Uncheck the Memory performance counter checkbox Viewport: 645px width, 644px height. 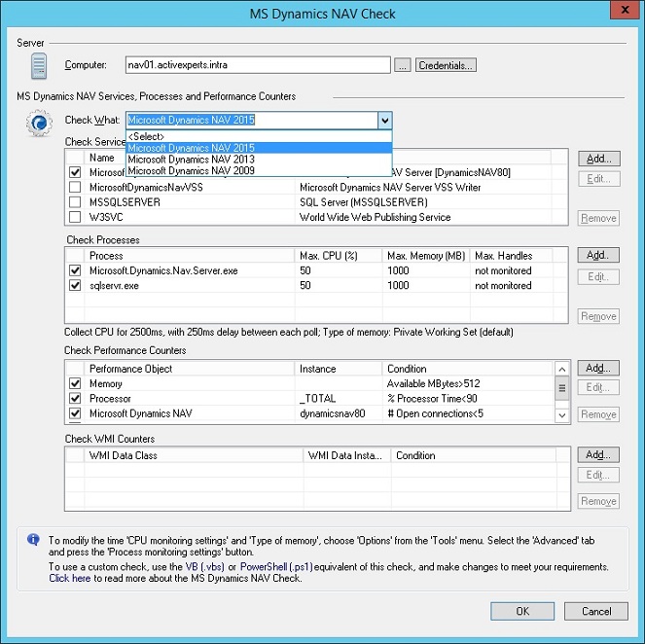(75, 384)
